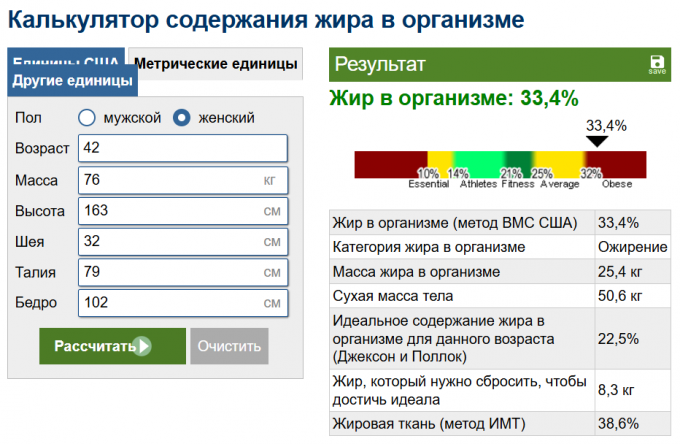Select the мужской gender option

(87, 118)
